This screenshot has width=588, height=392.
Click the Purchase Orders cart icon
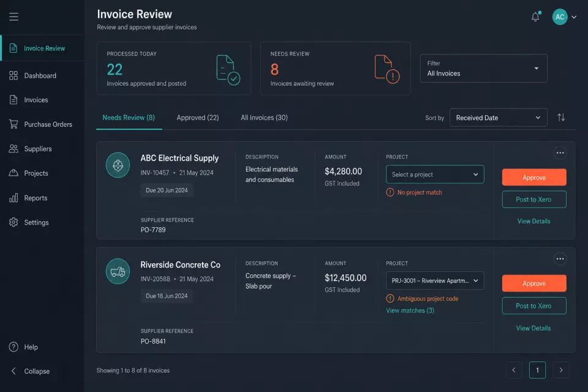coord(13,124)
